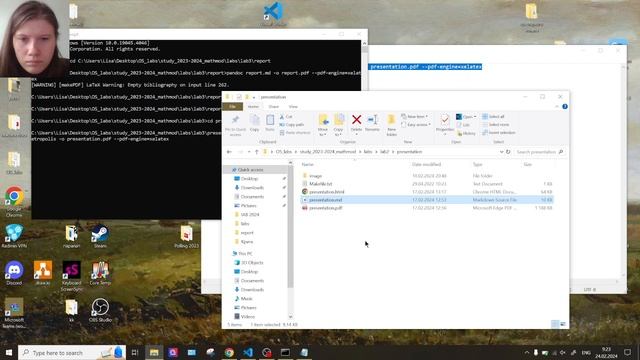640x360 pixels.
Task: Select the image folder
Action: tap(316, 176)
